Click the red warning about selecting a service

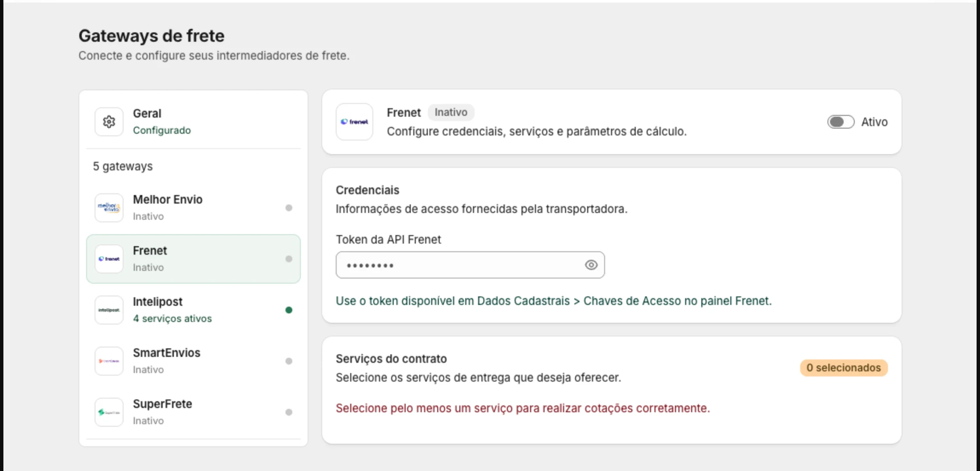point(523,408)
